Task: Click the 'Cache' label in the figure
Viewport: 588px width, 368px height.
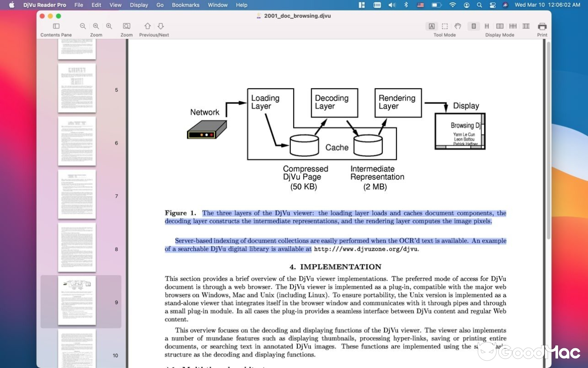Action: click(x=337, y=148)
